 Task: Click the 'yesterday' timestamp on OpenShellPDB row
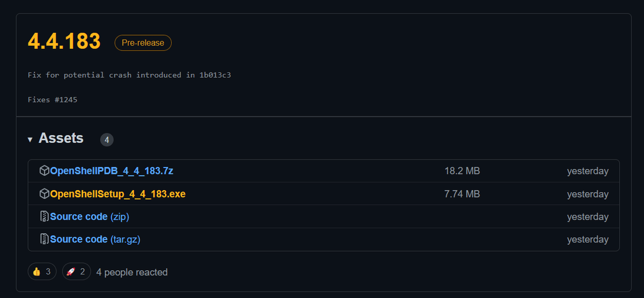[588, 171]
